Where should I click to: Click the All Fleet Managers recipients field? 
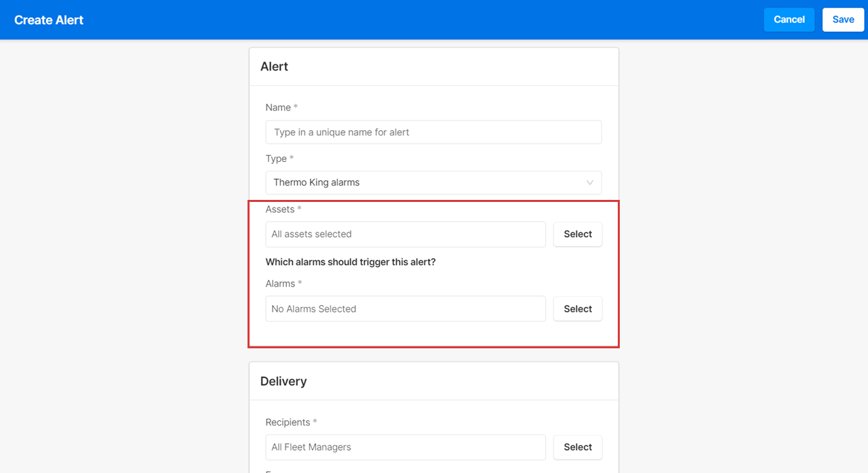[405, 447]
